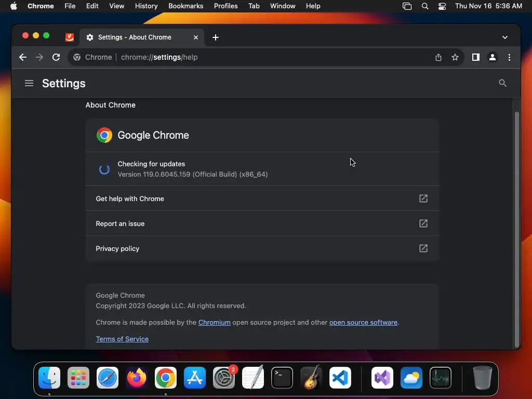Launch Terminal from the Dock
The height and width of the screenshot is (399, 532).
click(x=282, y=378)
